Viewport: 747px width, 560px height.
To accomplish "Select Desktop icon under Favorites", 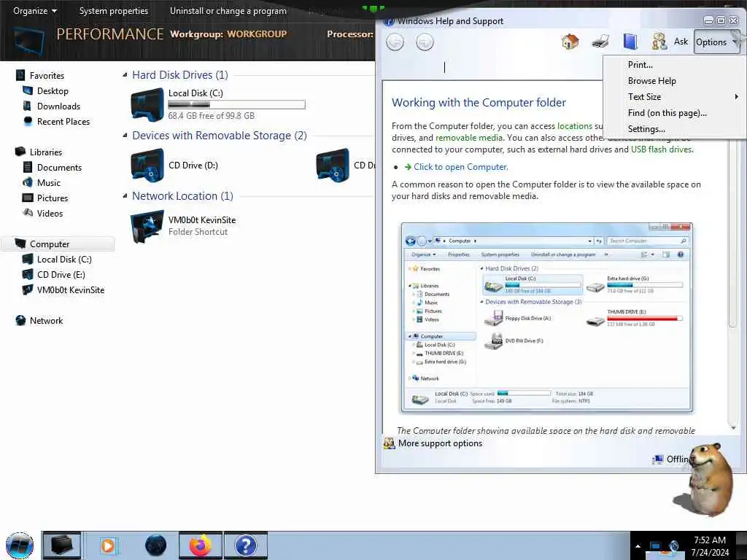I will pyautogui.click(x=28, y=90).
